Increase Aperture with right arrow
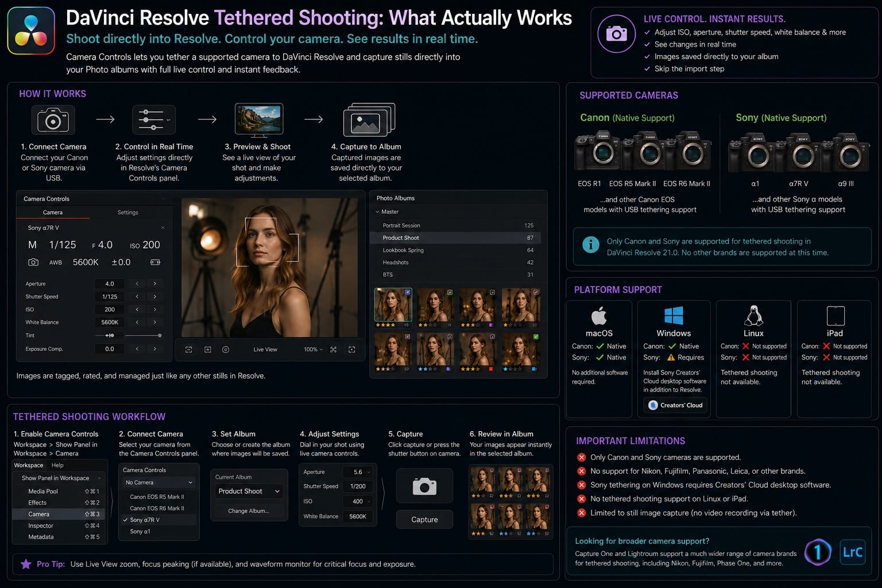The height and width of the screenshot is (588, 882). (154, 284)
